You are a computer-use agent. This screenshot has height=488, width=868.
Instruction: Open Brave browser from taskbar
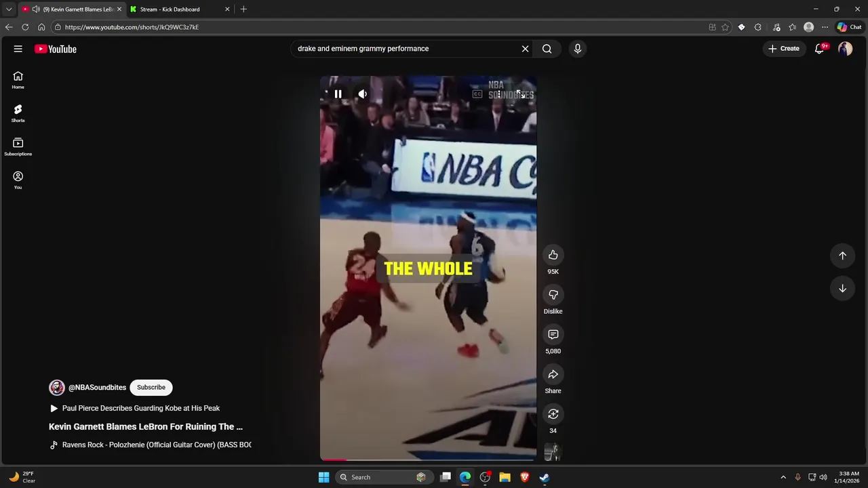[524, 477]
